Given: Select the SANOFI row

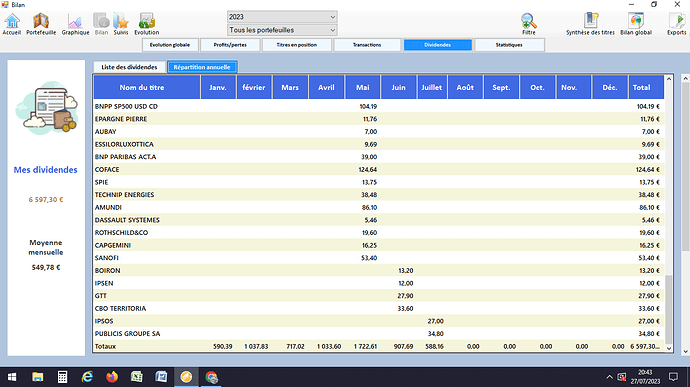Looking at the screenshot, I should (378, 258).
